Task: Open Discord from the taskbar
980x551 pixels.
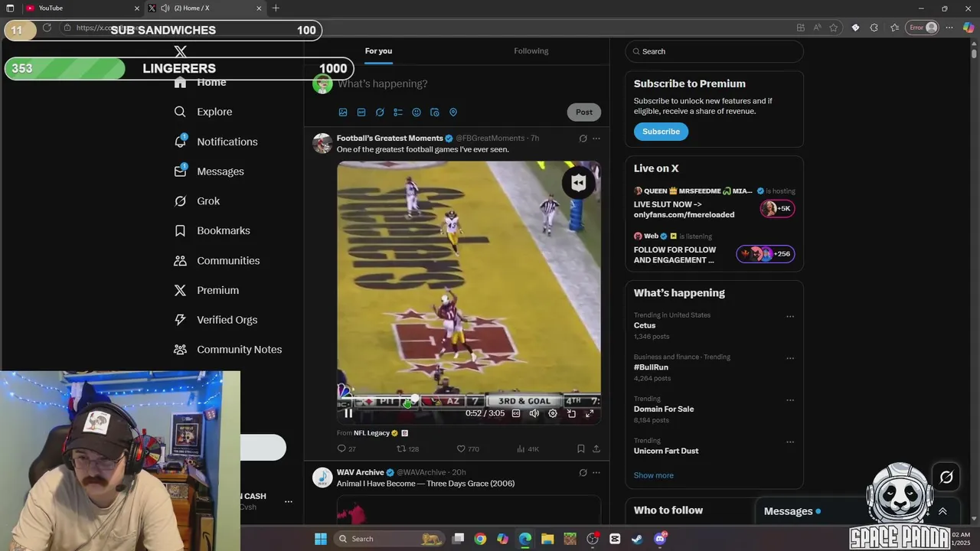Action: click(660, 539)
